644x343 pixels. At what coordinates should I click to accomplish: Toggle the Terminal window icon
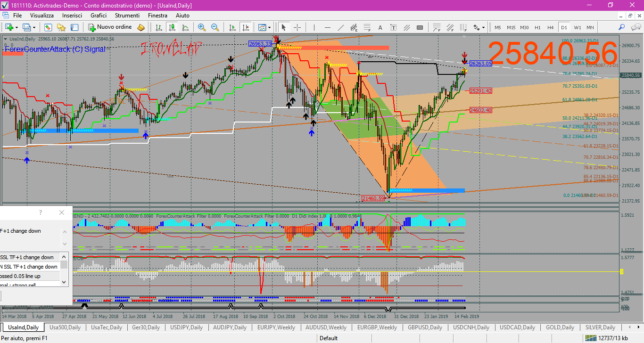74,27
